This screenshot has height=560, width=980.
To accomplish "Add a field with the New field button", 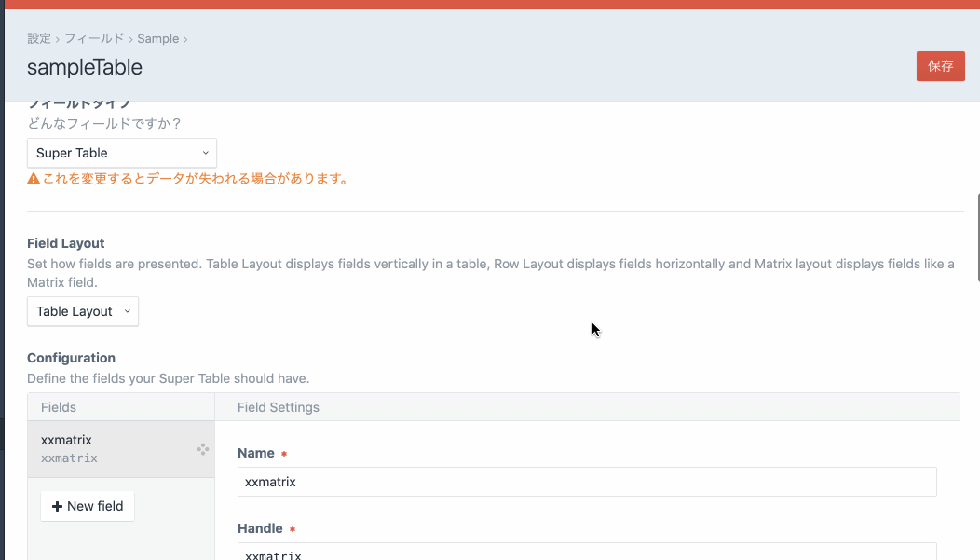I will [x=87, y=505].
